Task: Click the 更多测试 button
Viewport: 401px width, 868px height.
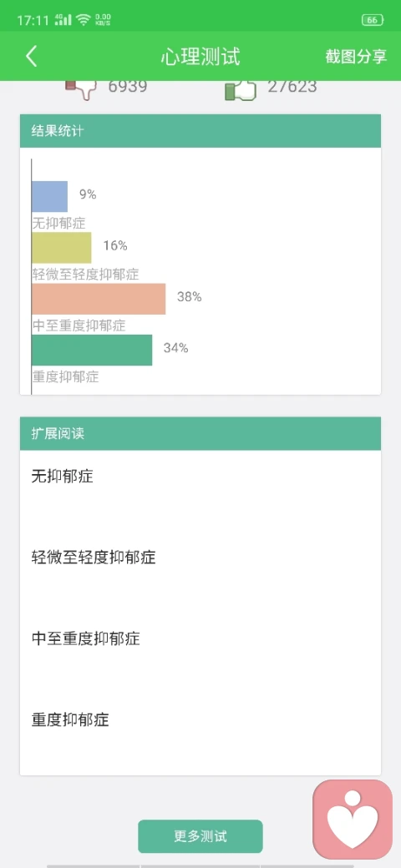Action: [x=200, y=836]
